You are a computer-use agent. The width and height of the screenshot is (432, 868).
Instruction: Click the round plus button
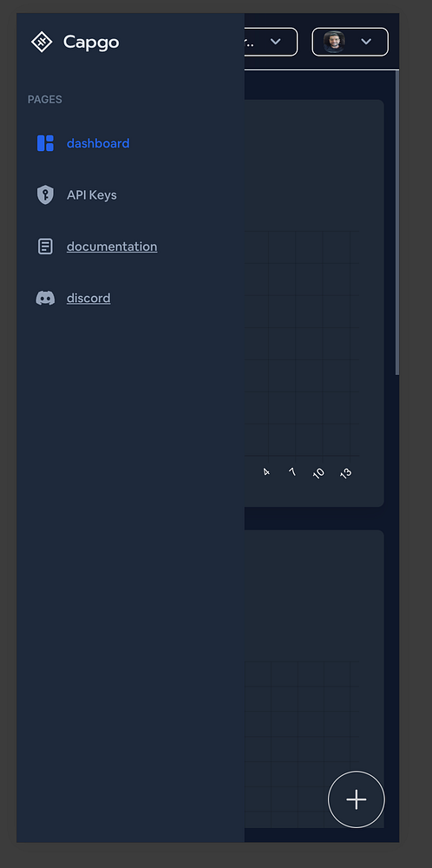click(x=357, y=799)
